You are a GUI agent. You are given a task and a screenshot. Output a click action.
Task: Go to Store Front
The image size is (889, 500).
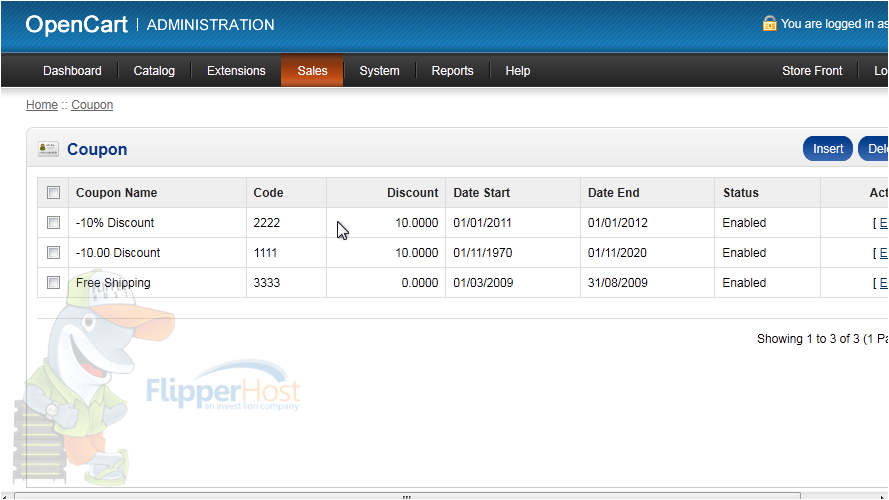(x=812, y=71)
